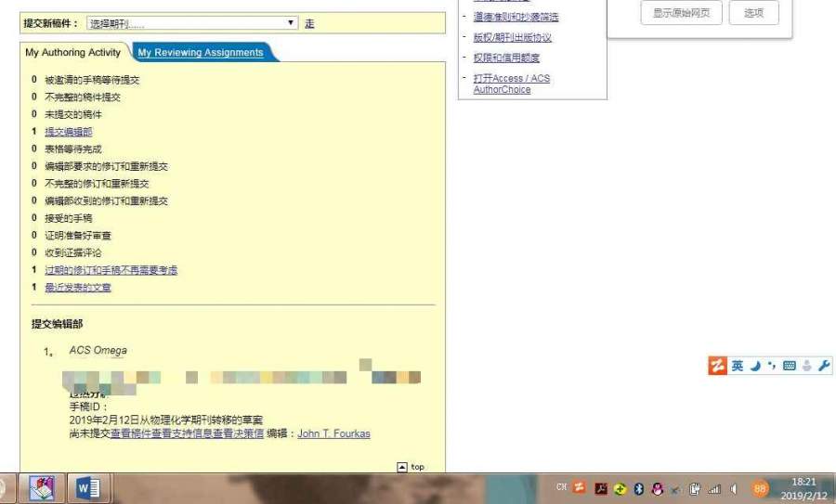
Task: Click the CH language indicator in tray
Action: click(x=561, y=487)
